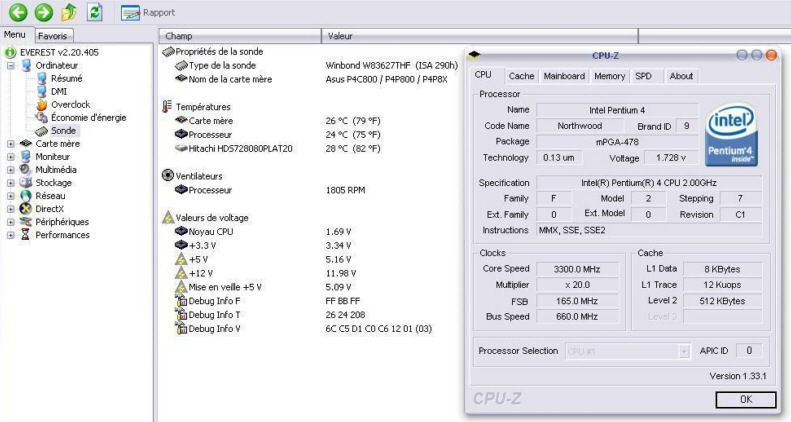Select Économie d'énergie item
791x422 pixels.
pyautogui.click(x=88, y=118)
